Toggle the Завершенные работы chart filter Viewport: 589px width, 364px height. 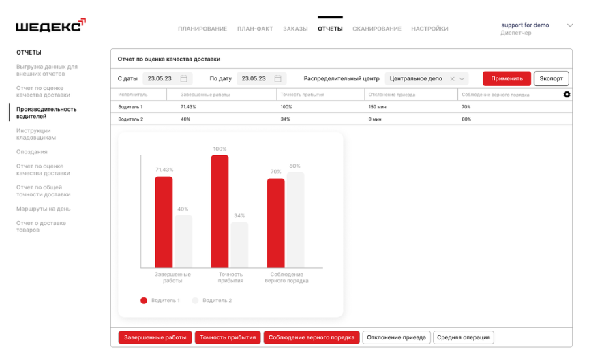(155, 337)
